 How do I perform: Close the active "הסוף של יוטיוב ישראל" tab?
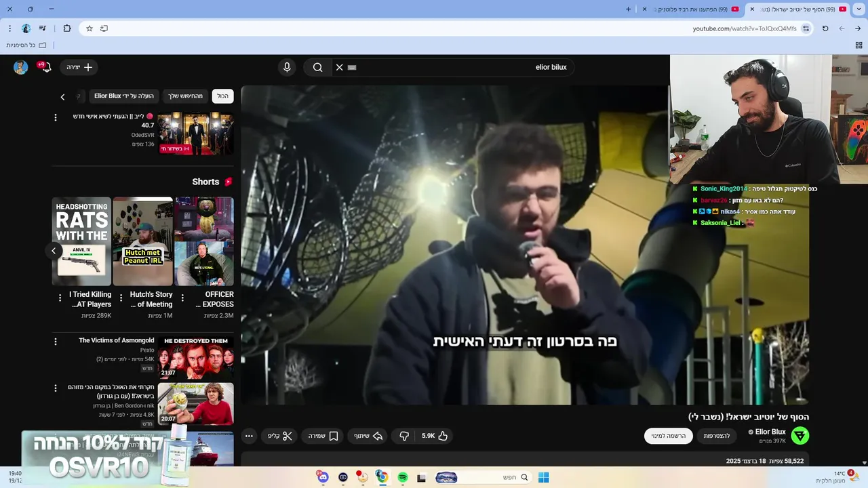[751, 9]
